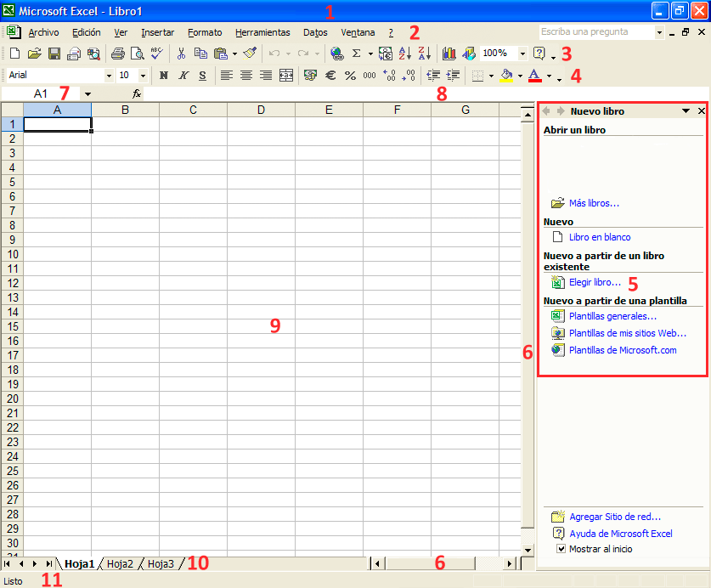
Task: Open the Herramientas menu
Action: coord(262,32)
